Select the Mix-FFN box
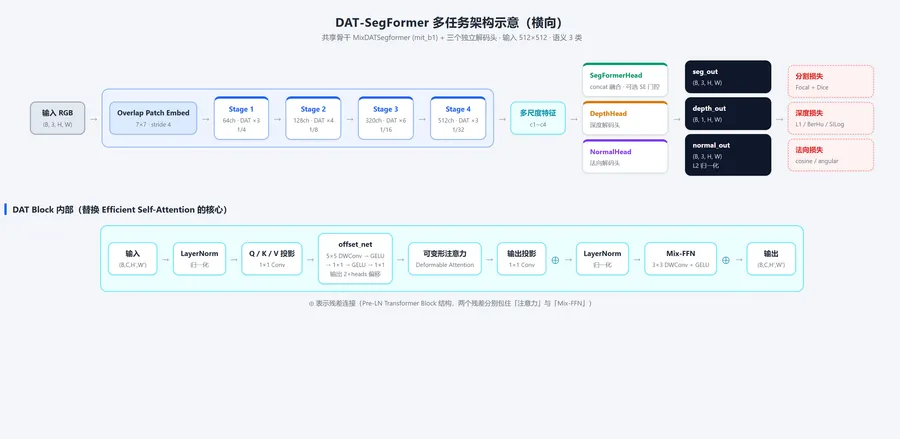The image size is (900, 439). (x=681, y=258)
